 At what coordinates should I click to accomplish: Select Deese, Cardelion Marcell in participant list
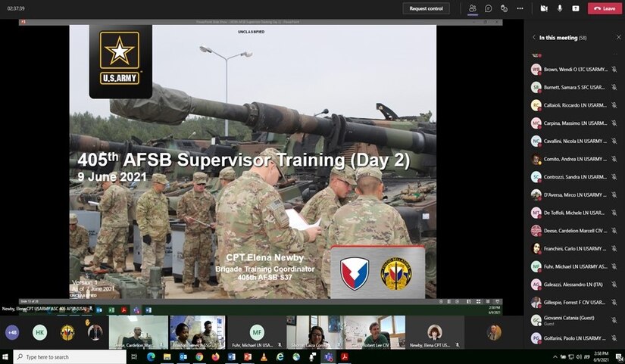pyautogui.click(x=572, y=231)
